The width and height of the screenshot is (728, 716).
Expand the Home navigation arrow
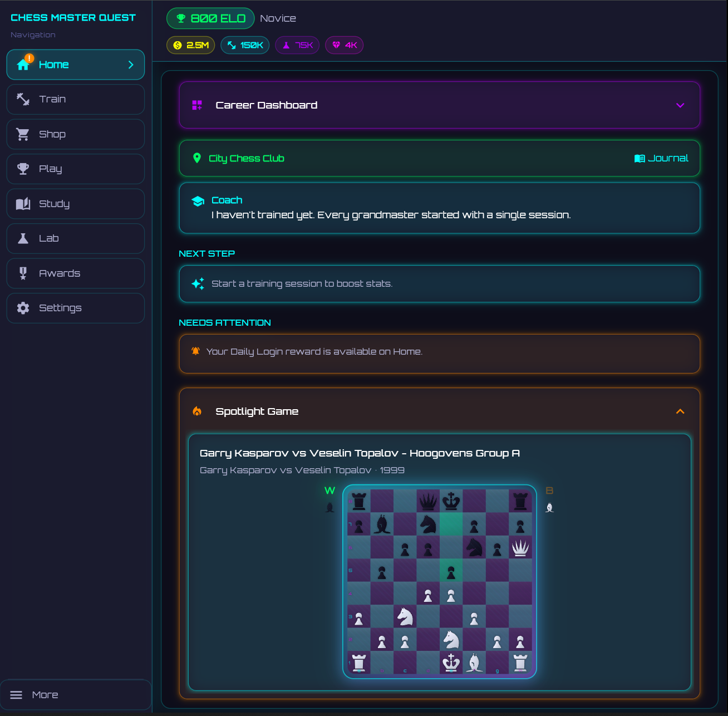pyautogui.click(x=131, y=65)
